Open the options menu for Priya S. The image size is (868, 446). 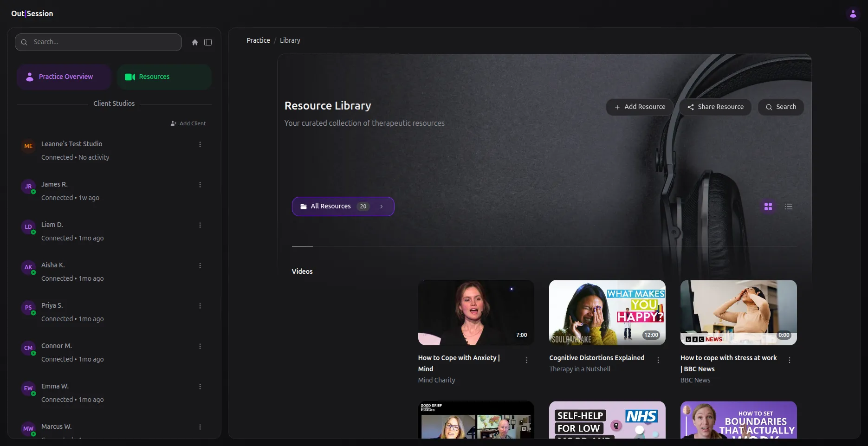click(x=200, y=306)
